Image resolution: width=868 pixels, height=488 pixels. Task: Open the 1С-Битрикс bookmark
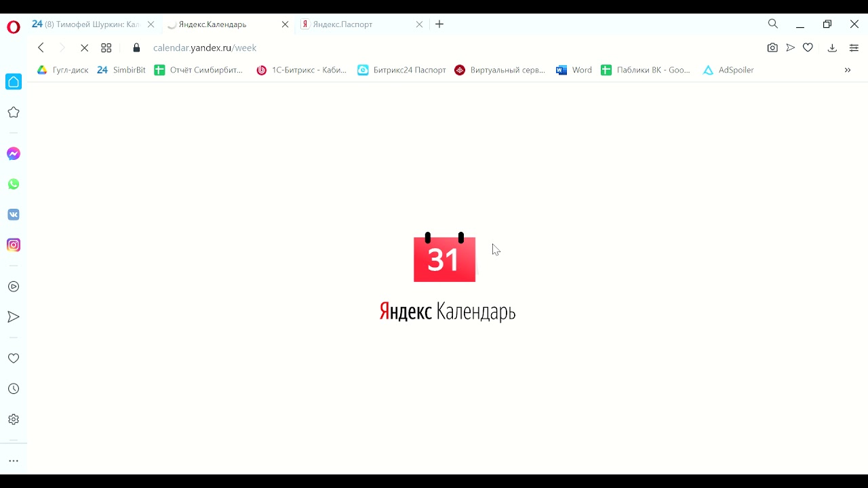click(x=302, y=70)
